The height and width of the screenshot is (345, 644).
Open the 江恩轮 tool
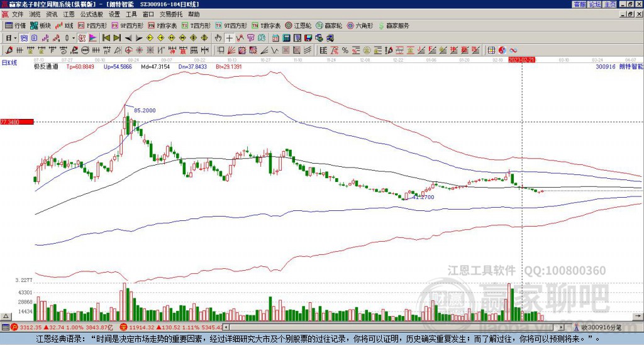coord(299,25)
